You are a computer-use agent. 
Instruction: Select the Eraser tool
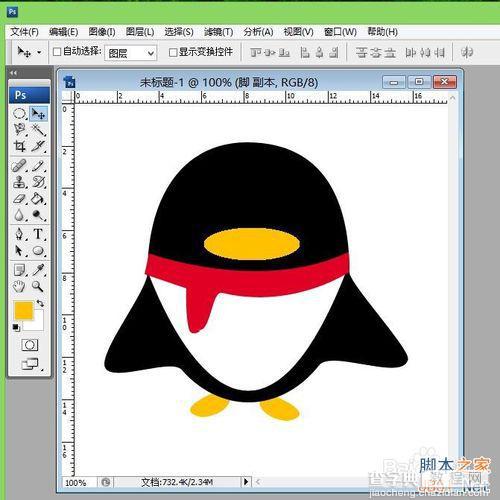[20, 199]
